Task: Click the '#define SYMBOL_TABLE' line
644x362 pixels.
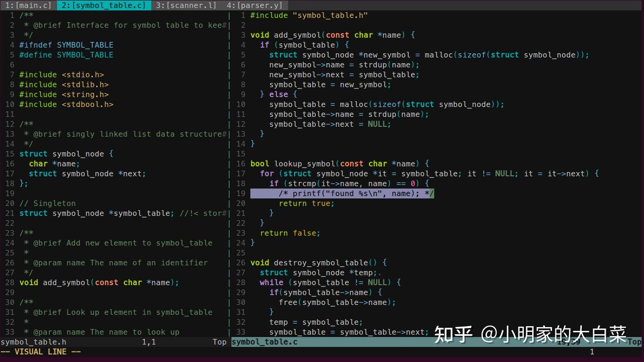Action: (66, 55)
